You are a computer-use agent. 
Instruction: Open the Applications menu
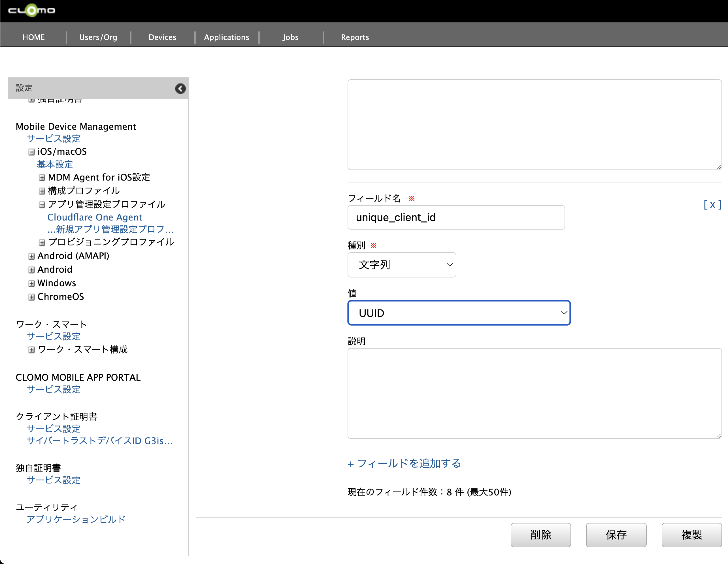pyautogui.click(x=226, y=37)
